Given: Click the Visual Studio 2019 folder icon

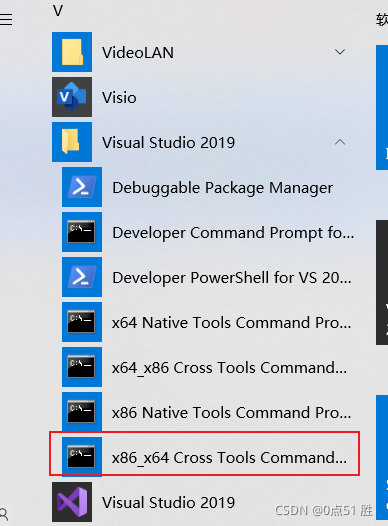Looking at the screenshot, I should click(x=72, y=142).
